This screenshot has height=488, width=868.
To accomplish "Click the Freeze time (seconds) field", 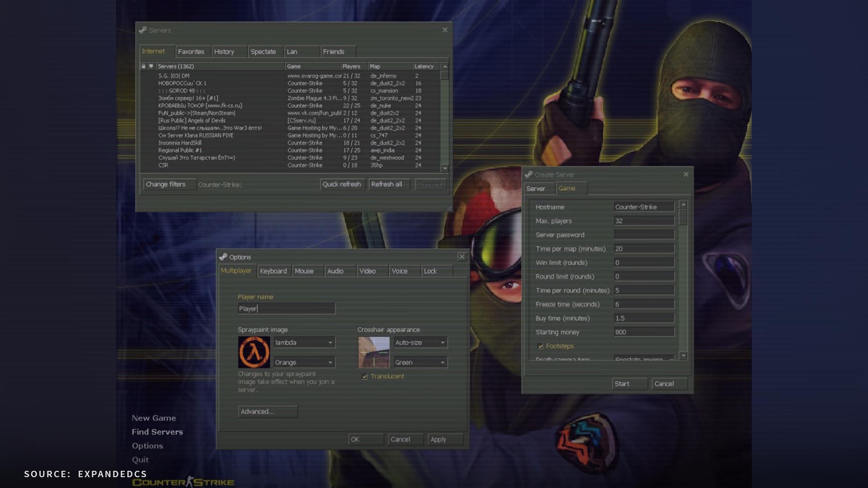I will pyautogui.click(x=644, y=305).
